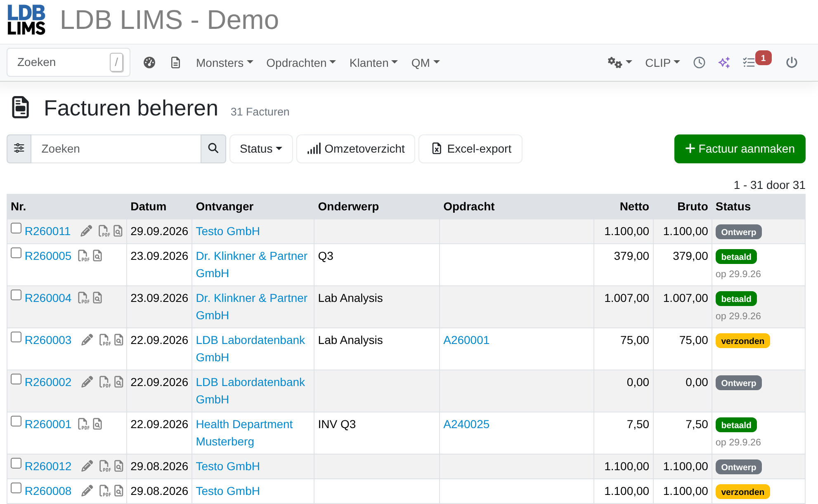Open task list with notification badge
818x504 pixels.
(x=757, y=61)
